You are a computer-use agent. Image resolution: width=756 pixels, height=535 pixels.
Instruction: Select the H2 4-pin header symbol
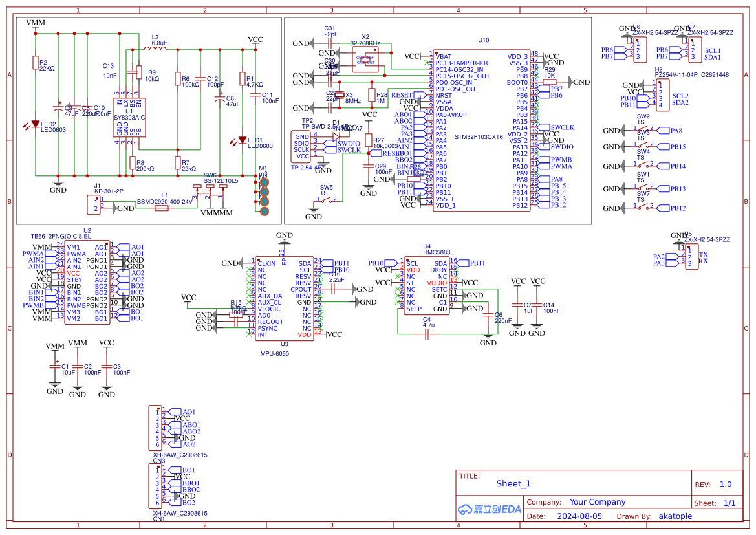pos(663,95)
